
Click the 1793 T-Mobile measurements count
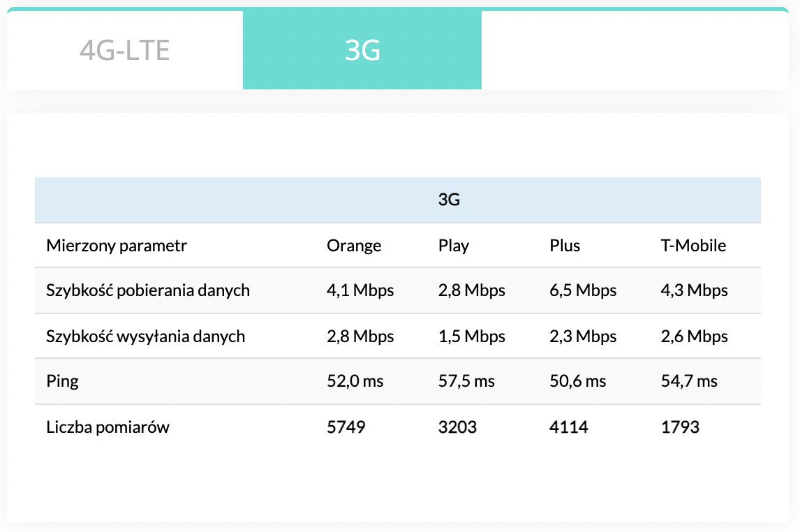[680, 427]
